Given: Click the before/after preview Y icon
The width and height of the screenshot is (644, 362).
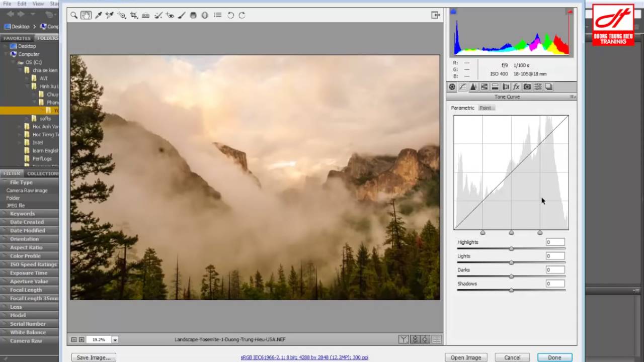Looking at the screenshot, I should [404, 339].
